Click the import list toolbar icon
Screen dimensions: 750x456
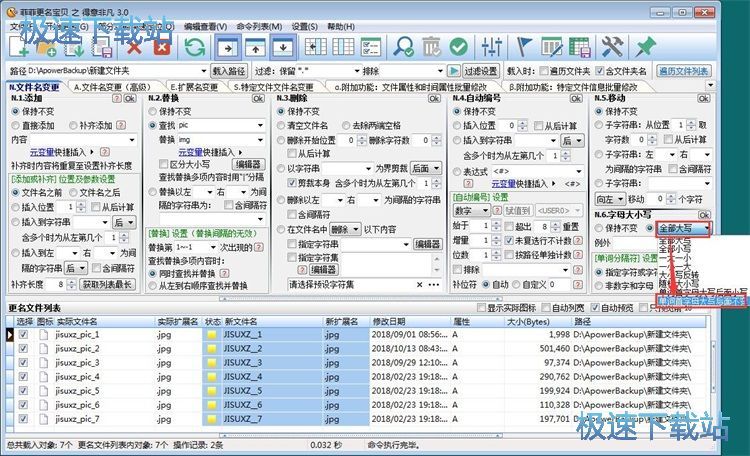(x=74, y=47)
